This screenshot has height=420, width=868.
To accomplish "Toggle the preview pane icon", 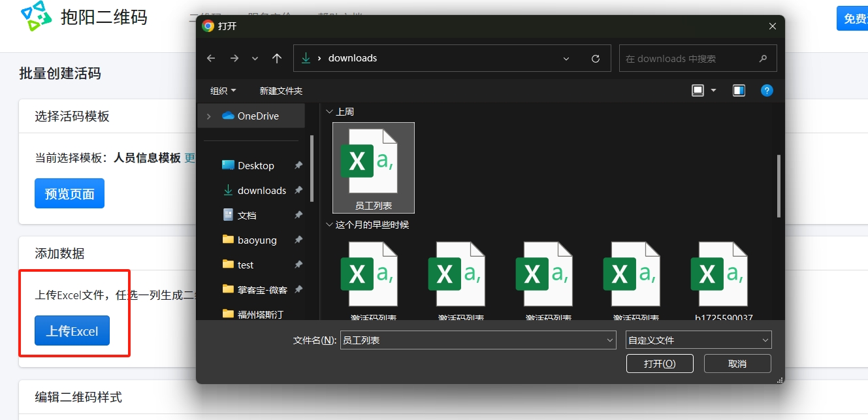I will pyautogui.click(x=739, y=90).
